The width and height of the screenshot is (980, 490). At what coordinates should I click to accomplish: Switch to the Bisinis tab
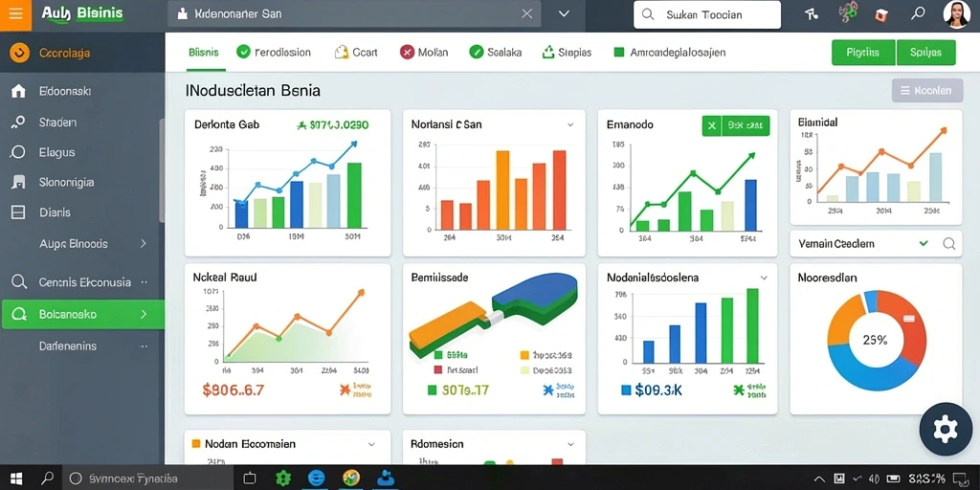click(203, 53)
